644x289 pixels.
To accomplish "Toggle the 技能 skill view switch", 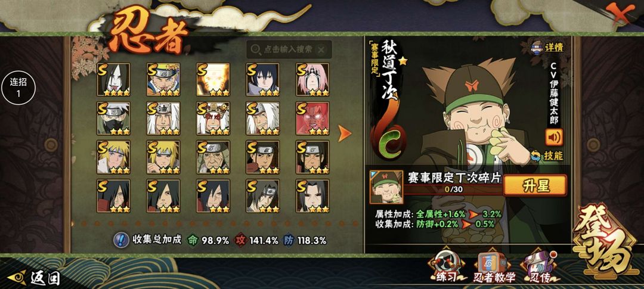I will pos(547,156).
